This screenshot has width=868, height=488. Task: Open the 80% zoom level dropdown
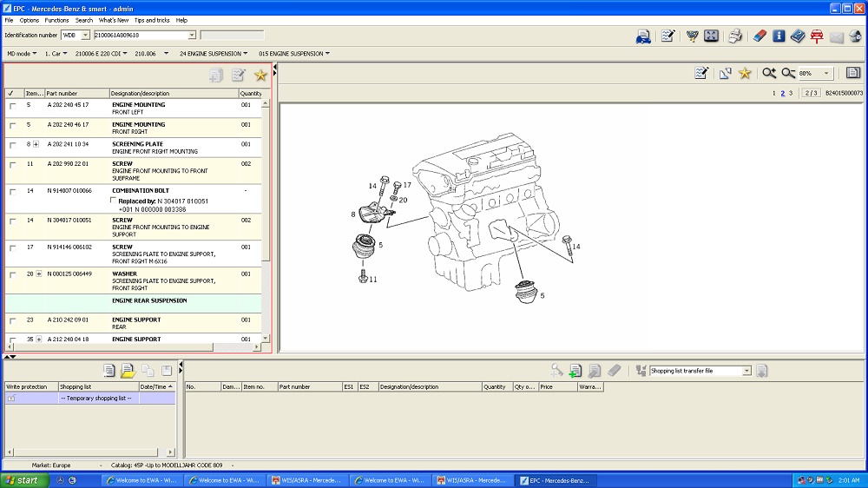click(826, 73)
